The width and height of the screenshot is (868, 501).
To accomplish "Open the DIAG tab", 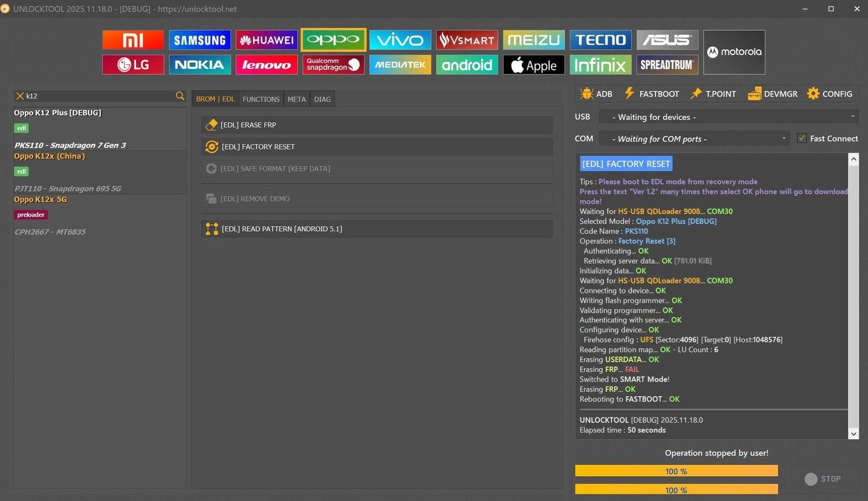I will point(322,99).
